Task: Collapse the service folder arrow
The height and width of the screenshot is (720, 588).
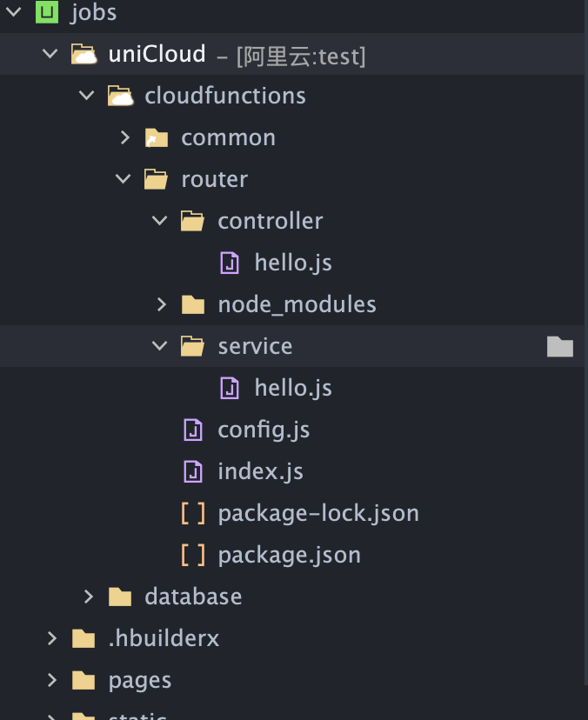Action: [x=160, y=346]
